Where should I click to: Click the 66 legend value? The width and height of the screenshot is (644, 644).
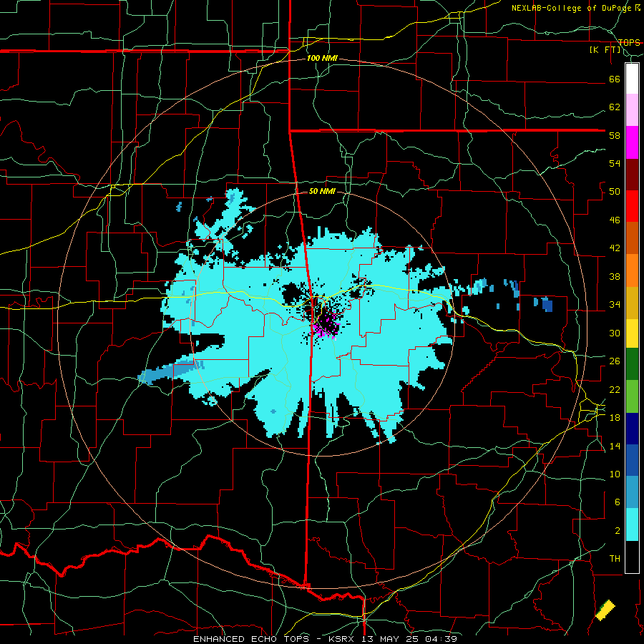point(615,79)
